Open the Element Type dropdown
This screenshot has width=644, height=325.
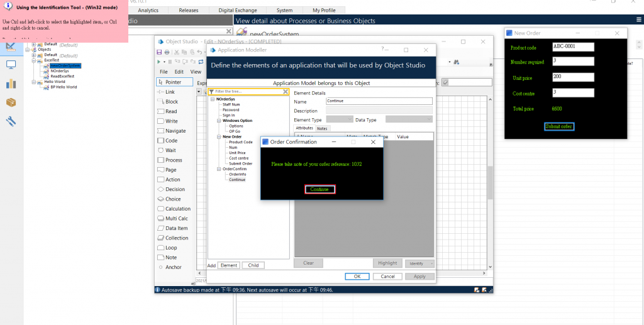pos(339,119)
